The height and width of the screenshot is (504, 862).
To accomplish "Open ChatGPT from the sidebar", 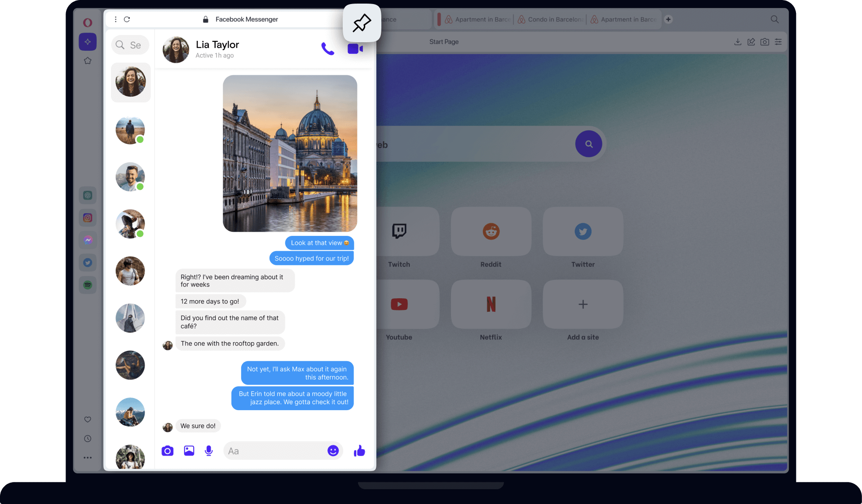I will click(x=88, y=195).
